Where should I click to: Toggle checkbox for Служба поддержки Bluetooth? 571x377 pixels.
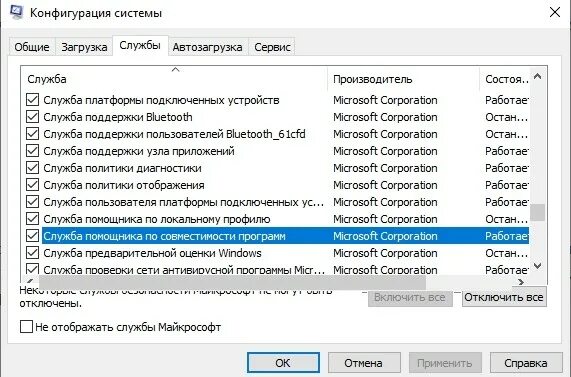click(32, 117)
